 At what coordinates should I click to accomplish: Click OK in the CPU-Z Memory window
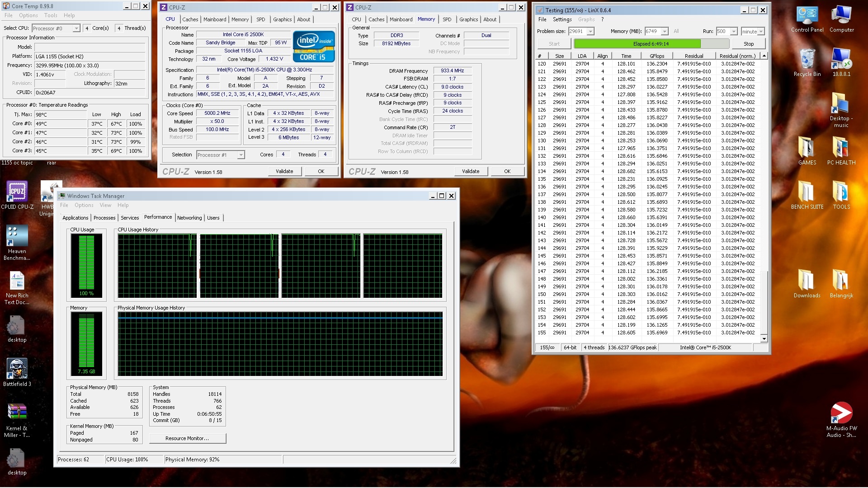(507, 171)
